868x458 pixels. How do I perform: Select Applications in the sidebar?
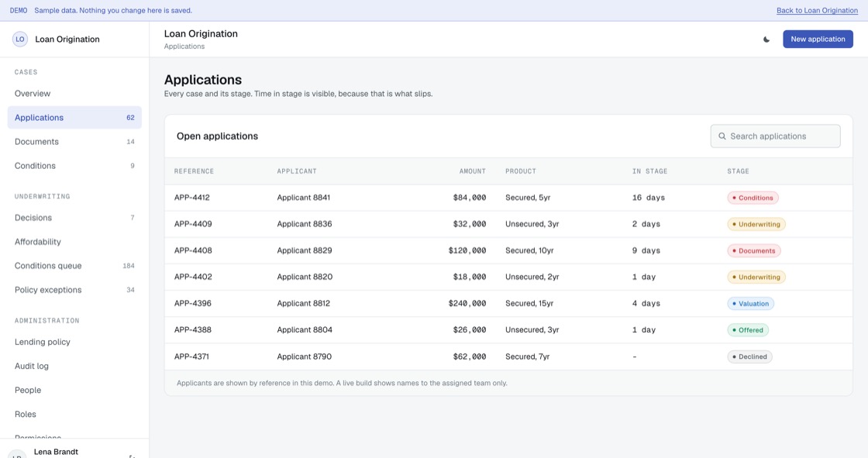click(74, 118)
